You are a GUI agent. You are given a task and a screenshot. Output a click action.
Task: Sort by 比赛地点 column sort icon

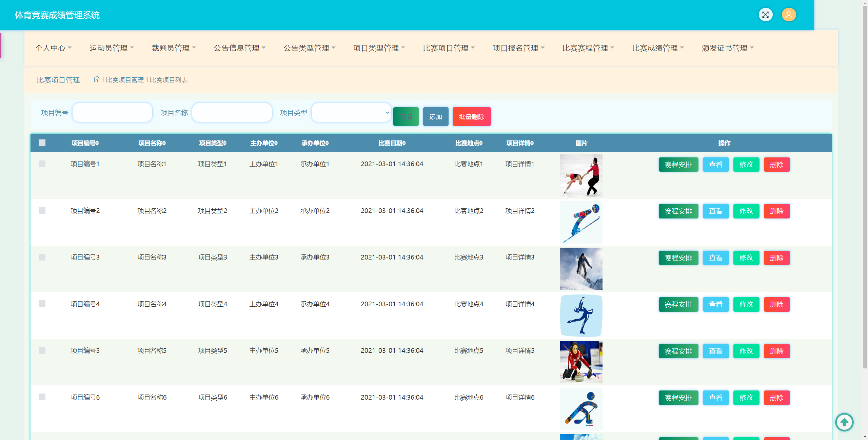point(481,143)
